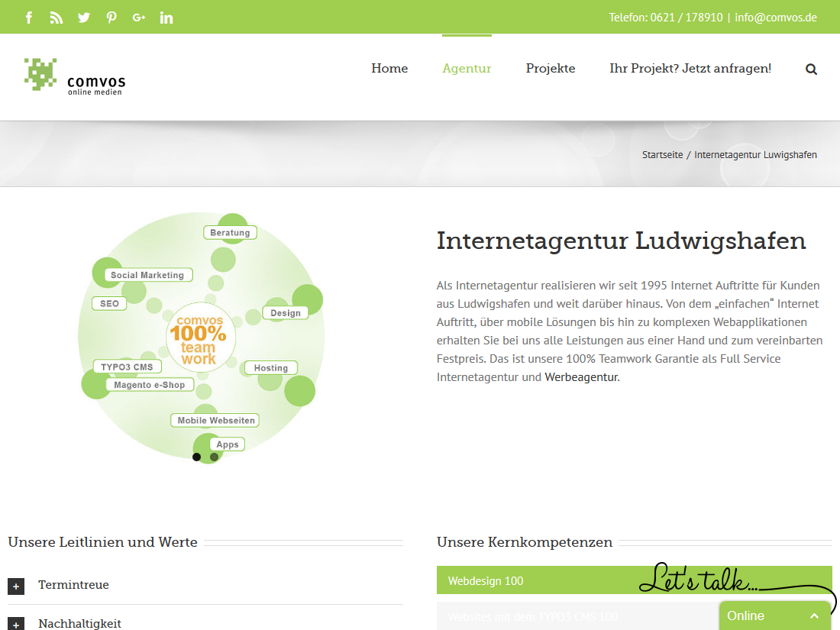Select the second slider dot
The width and height of the screenshot is (840, 630).
[215, 457]
